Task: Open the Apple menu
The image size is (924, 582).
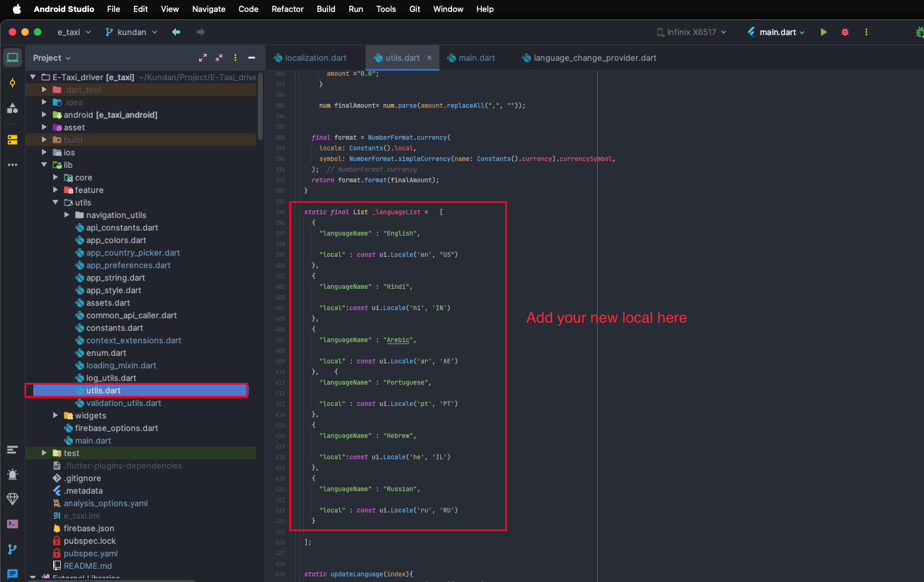Action: pyautogui.click(x=17, y=9)
